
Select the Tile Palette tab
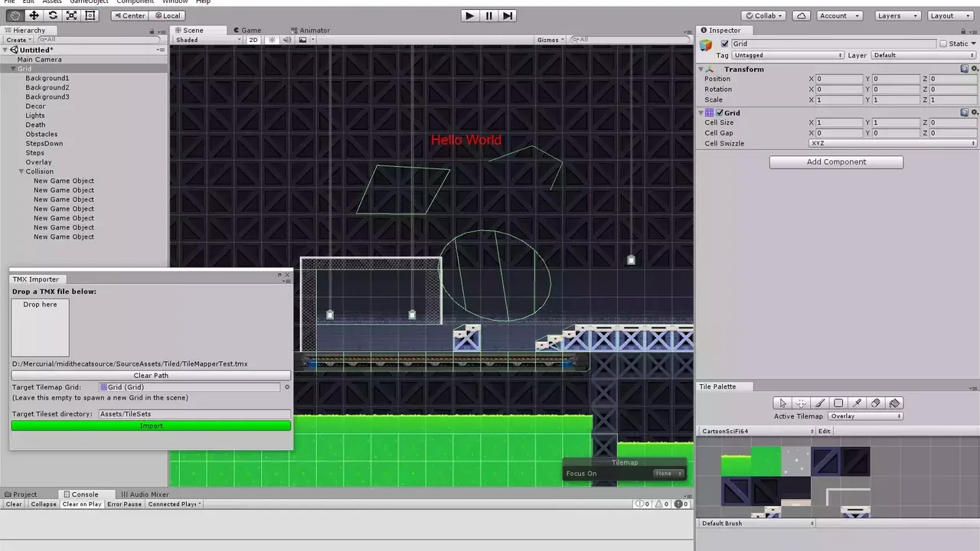coord(717,386)
